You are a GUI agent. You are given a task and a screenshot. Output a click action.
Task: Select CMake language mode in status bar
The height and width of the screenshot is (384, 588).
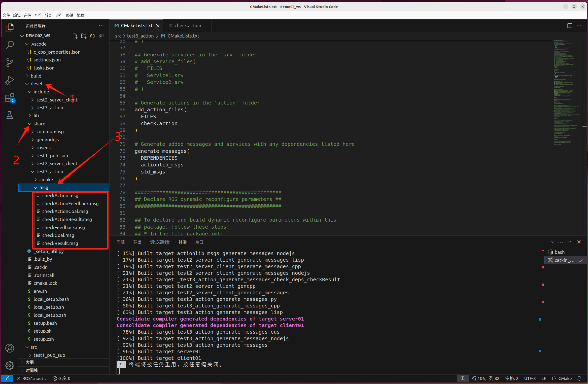click(565, 378)
